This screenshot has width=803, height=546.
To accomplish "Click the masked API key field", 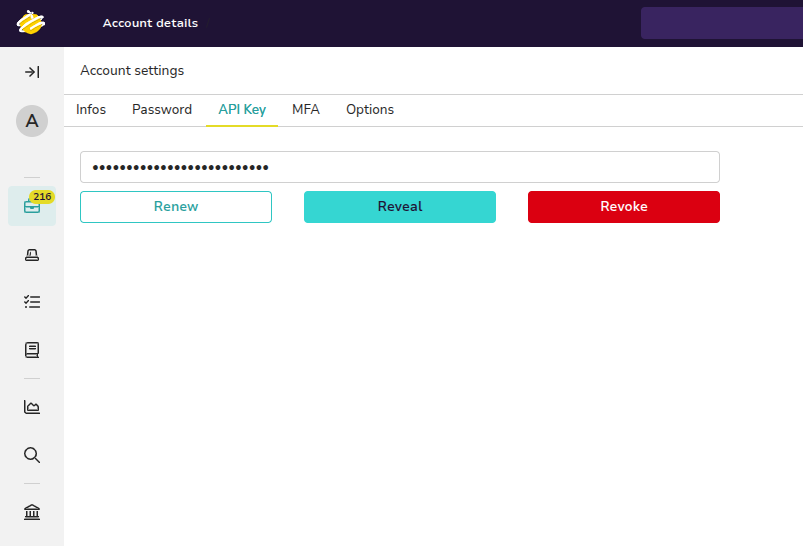I will (x=400, y=167).
